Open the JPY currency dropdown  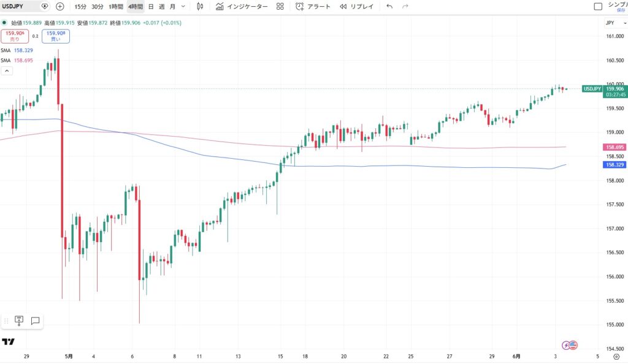pos(616,23)
